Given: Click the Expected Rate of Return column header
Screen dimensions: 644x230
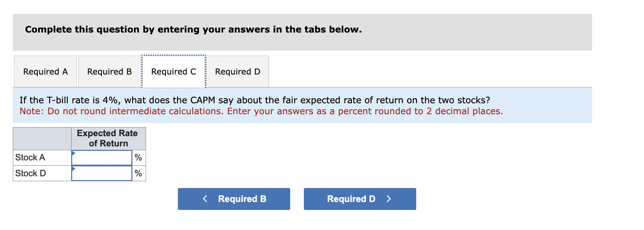Looking at the screenshot, I should coord(107,138).
